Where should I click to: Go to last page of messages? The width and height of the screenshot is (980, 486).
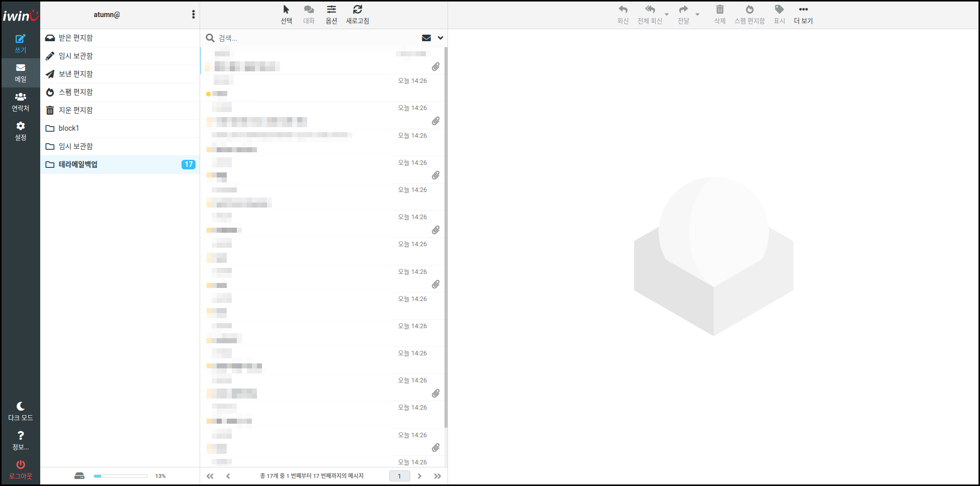click(437, 476)
